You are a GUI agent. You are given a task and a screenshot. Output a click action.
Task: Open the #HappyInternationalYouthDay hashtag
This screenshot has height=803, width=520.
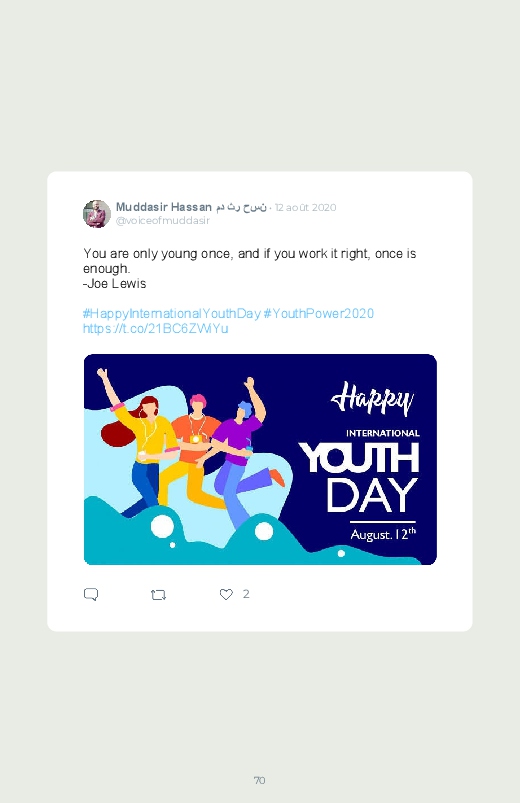[172, 313]
